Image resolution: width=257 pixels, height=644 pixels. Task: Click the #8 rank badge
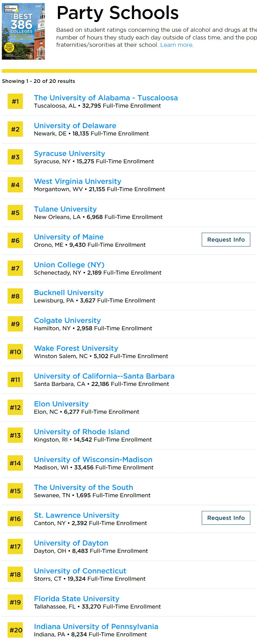tap(15, 296)
